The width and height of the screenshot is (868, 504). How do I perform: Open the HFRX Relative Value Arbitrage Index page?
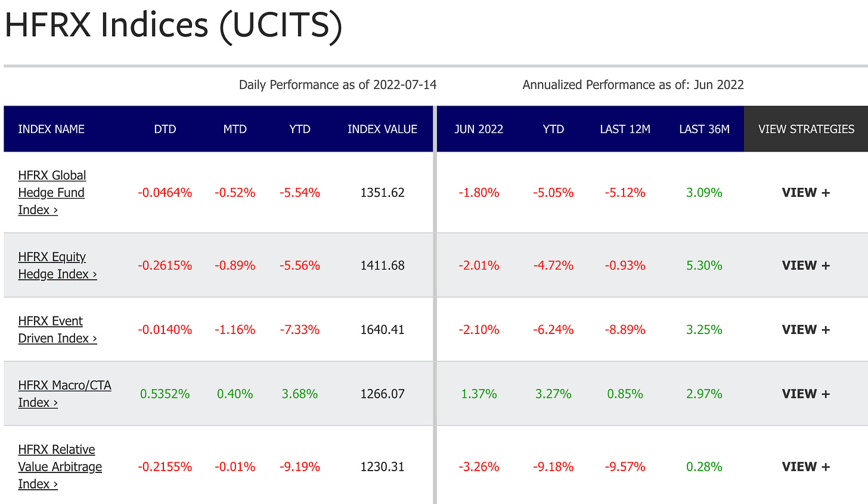pos(60,466)
